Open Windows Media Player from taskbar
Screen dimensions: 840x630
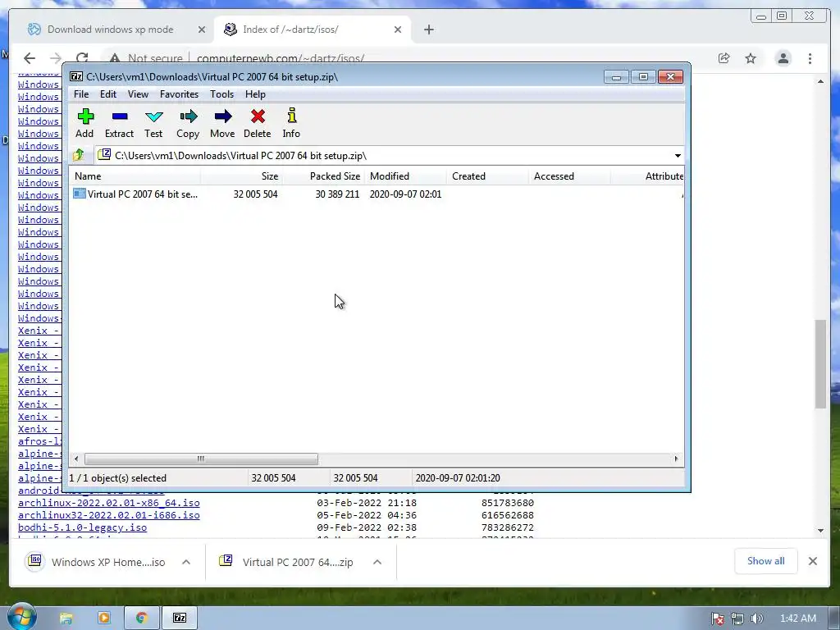(x=104, y=619)
